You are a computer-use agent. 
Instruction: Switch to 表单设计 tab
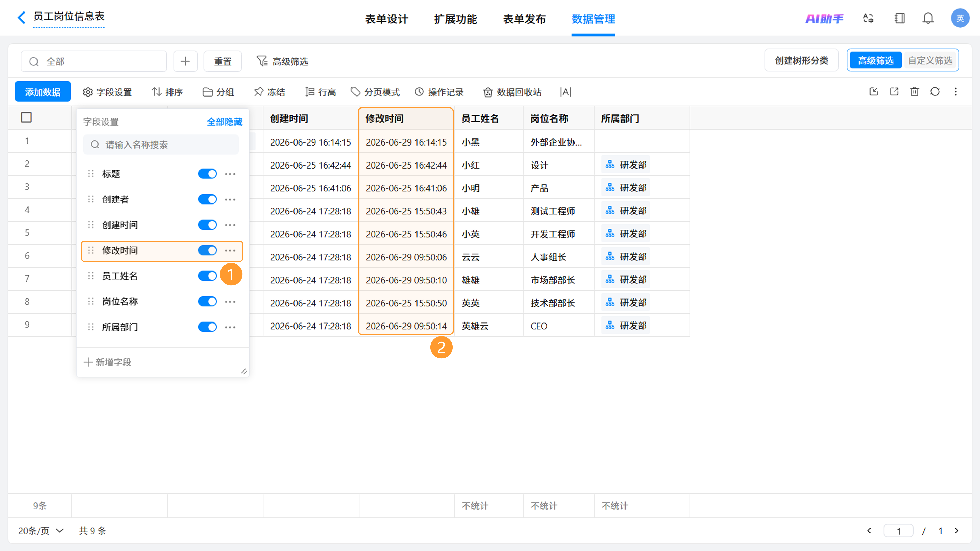tap(387, 19)
